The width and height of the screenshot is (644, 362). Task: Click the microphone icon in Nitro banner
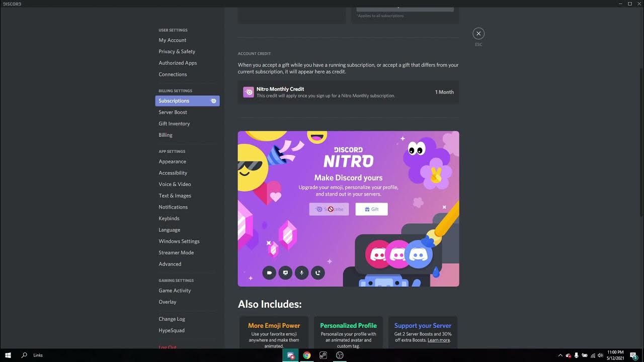coord(301,273)
